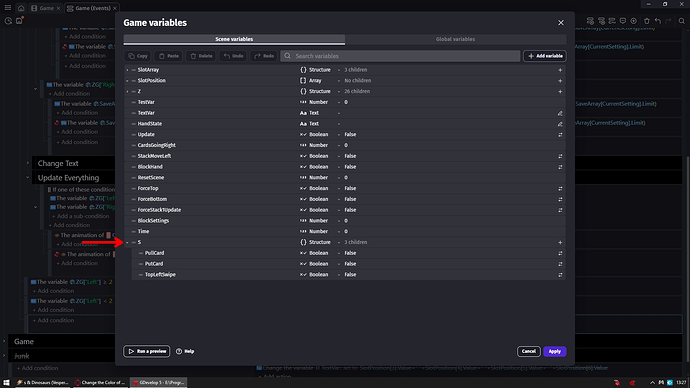Viewport: 690px width, 388px height.
Task: Click the drag handle of the Time variable
Action: (x=133, y=231)
